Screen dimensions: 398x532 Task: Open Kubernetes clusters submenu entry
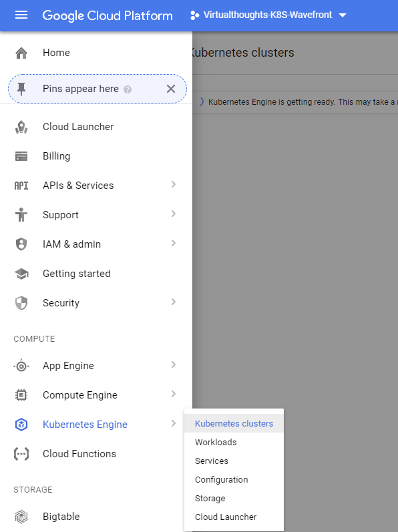click(x=234, y=424)
